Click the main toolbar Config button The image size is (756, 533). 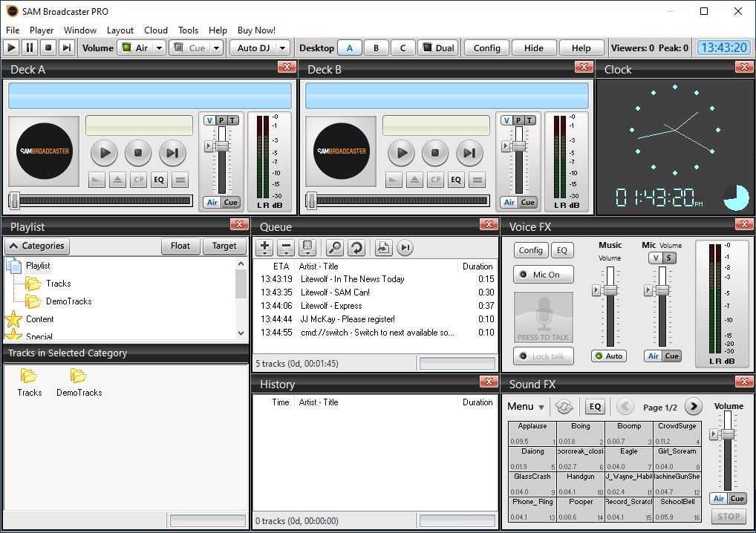coord(486,48)
